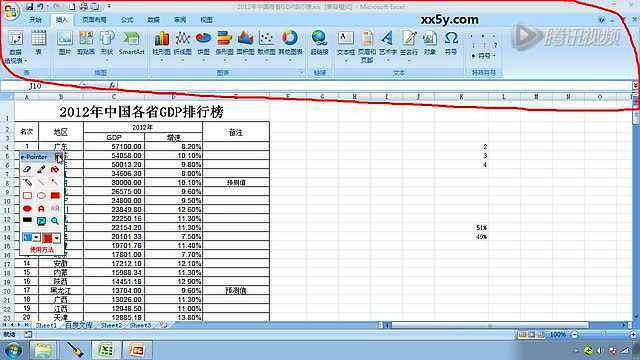This screenshot has height=360, width=640.
Task: Select the filled red rectangle tool in e-Pointer
Action: click(55, 196)
